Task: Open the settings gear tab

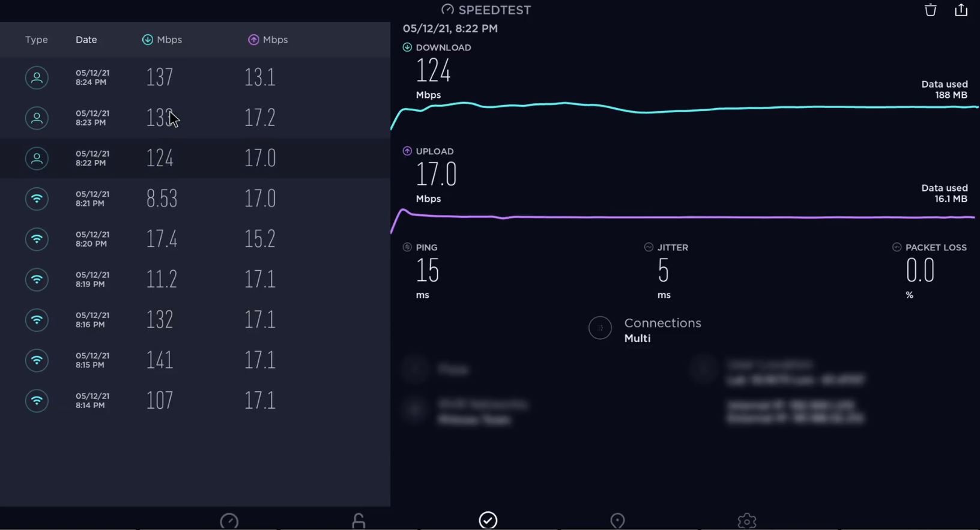Action: tap(747, 521)
